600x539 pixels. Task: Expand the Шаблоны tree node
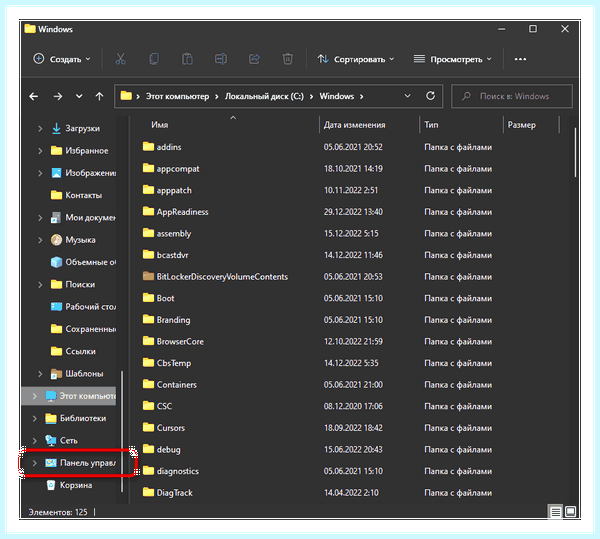40,374
